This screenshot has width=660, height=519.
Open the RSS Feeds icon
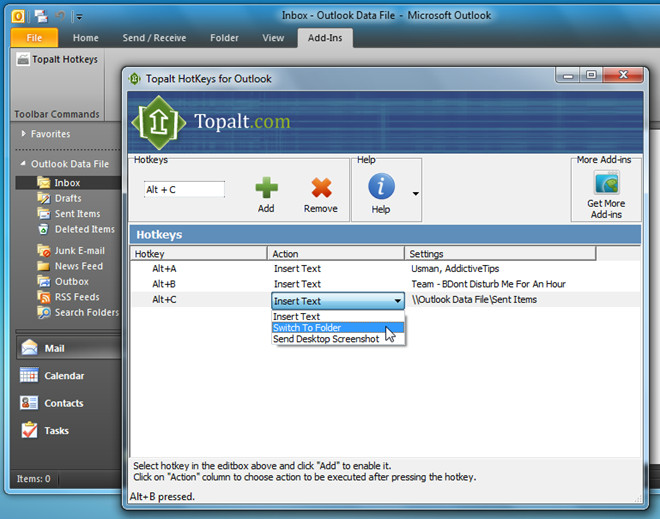tap(43, 297)
